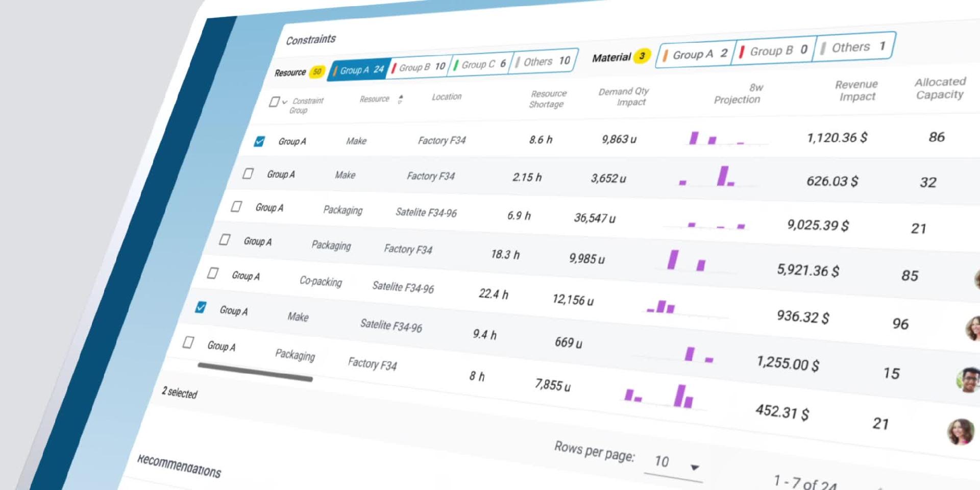Click the 8w projection sparkline for 9,863 u row
The image size is (980, 490).
725,138
